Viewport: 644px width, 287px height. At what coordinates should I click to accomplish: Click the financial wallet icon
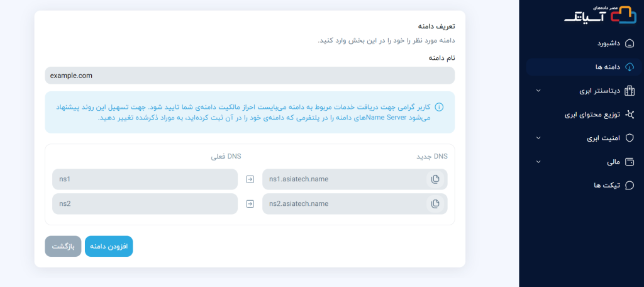629,162
